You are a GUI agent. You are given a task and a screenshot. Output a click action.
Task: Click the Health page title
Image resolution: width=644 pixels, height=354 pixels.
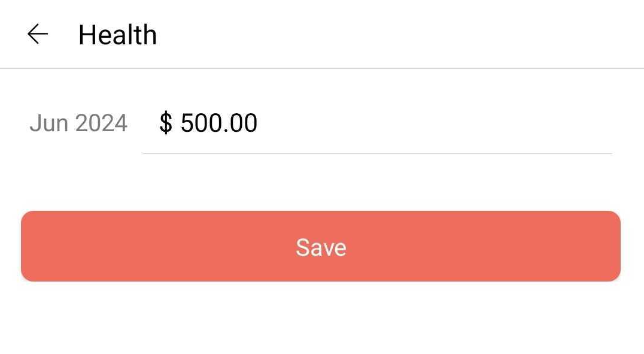[117, 35]
